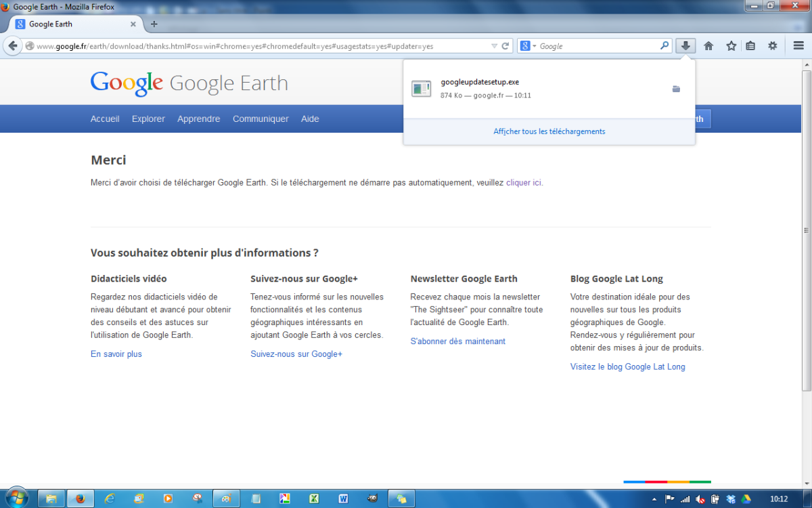Open 'Visitez le blog Google Lat Long'
Screen dimensions: 812x508
click(628, 366)
